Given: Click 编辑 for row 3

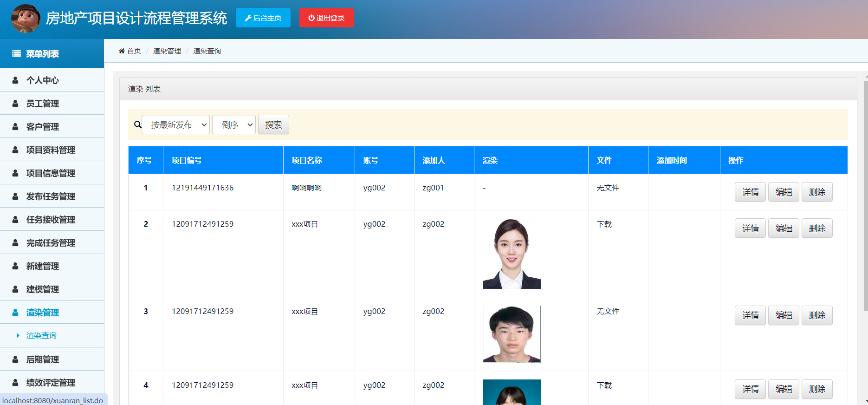Looking at the screenshot, I should (x=784, y=315).
